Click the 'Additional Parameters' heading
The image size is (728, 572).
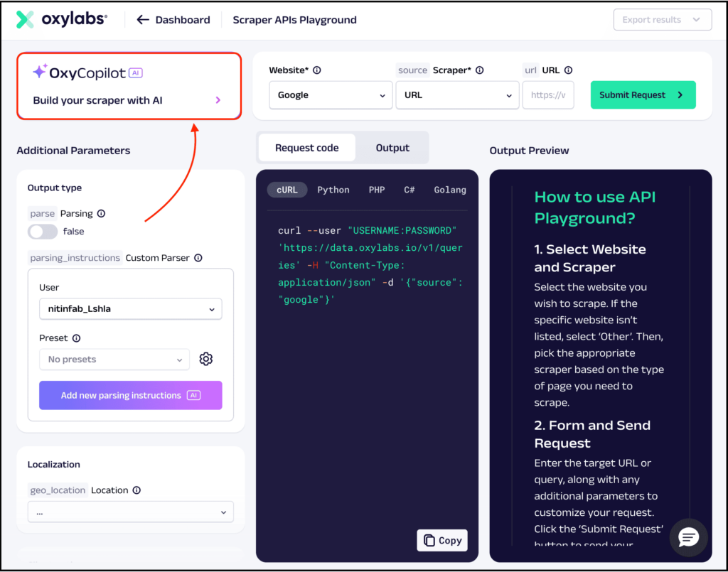[x=73, y=151]
